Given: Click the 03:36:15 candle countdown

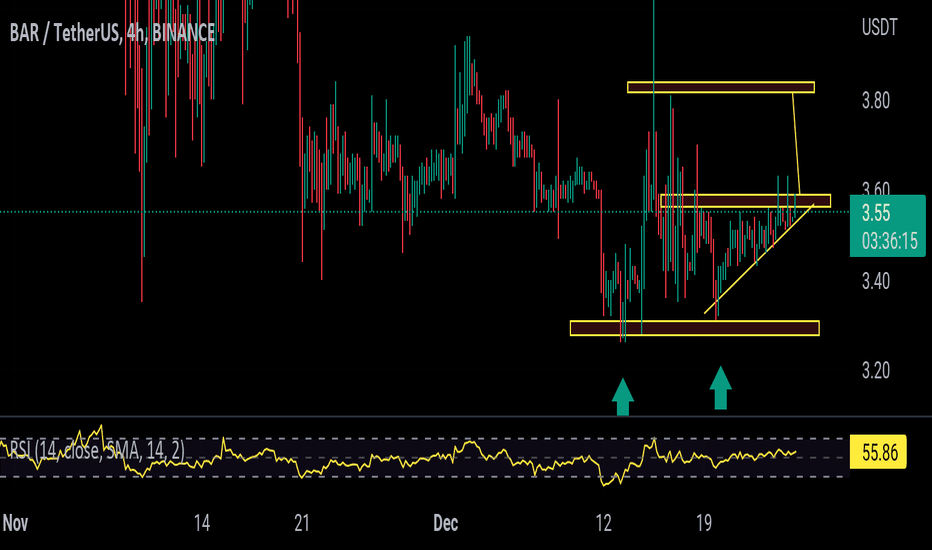Looking at the screenshot, I should (890, 241).
